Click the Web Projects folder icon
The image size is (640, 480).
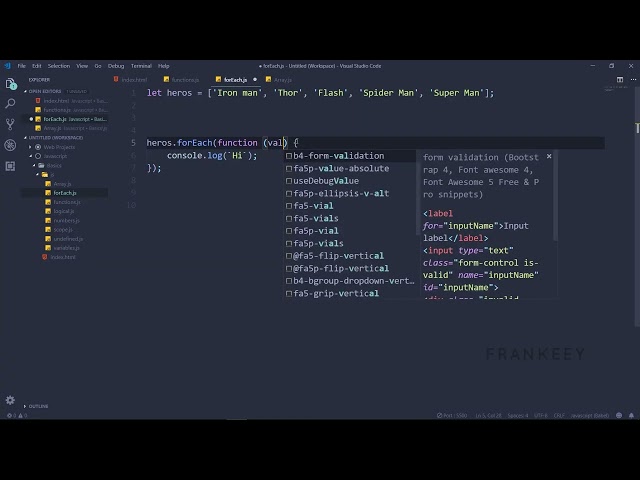pyautogui.click(x=38, y=147)
